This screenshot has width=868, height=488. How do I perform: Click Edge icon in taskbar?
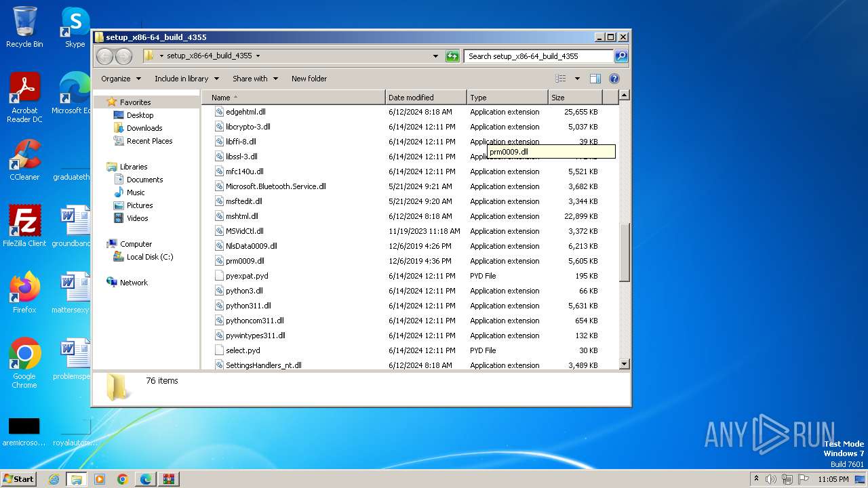(x=146, y=479)
